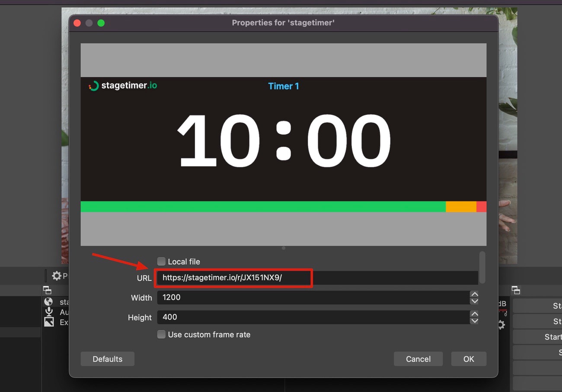Open the Properties gear in the Sources panel header
Viewport: 562px width, 392px height.
click(x=56, y=275)
